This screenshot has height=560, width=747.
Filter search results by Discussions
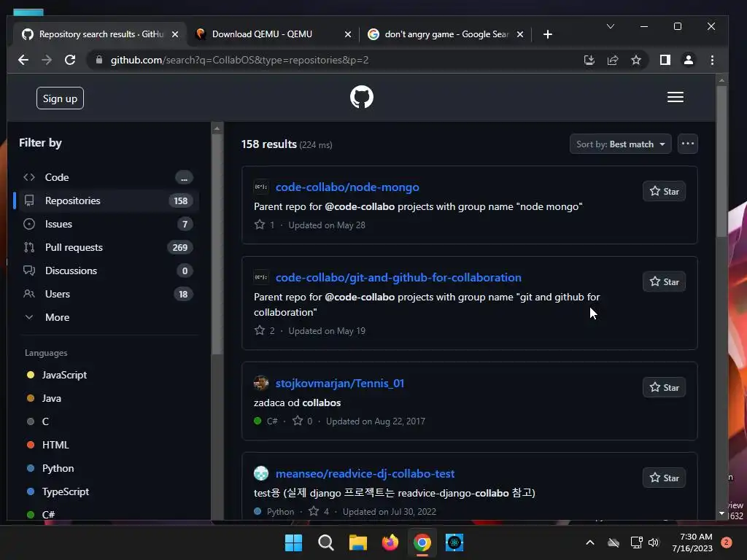(107, 271)
